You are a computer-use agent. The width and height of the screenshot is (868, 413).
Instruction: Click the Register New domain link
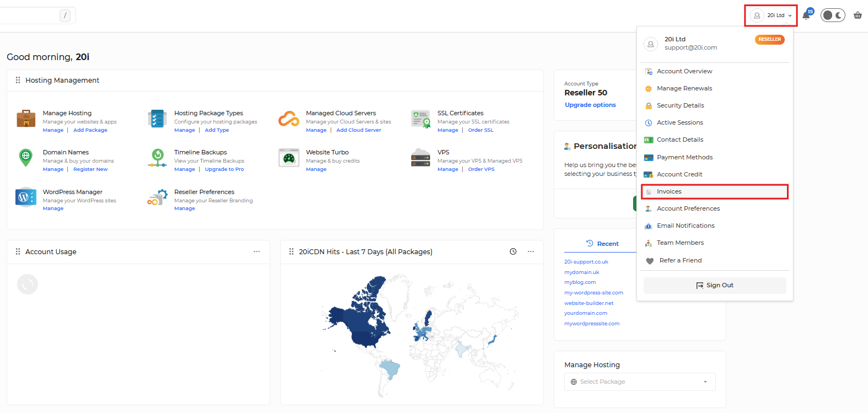click(90, 169)
